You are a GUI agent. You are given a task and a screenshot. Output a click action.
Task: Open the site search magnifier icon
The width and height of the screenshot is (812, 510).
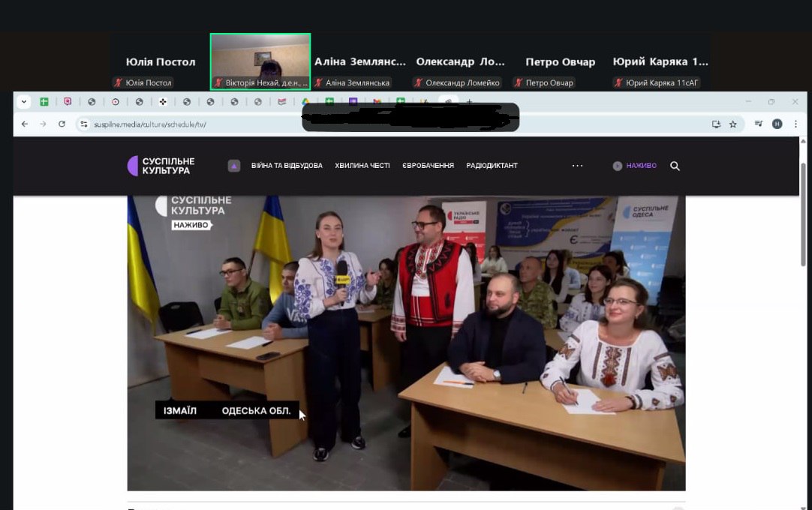(x=675, y=166)
